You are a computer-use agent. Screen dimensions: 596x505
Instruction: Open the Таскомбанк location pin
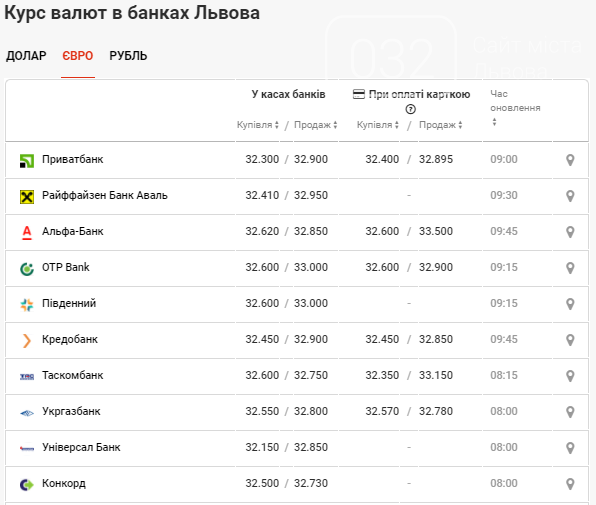pyautogui.click(x=570, y=376)
